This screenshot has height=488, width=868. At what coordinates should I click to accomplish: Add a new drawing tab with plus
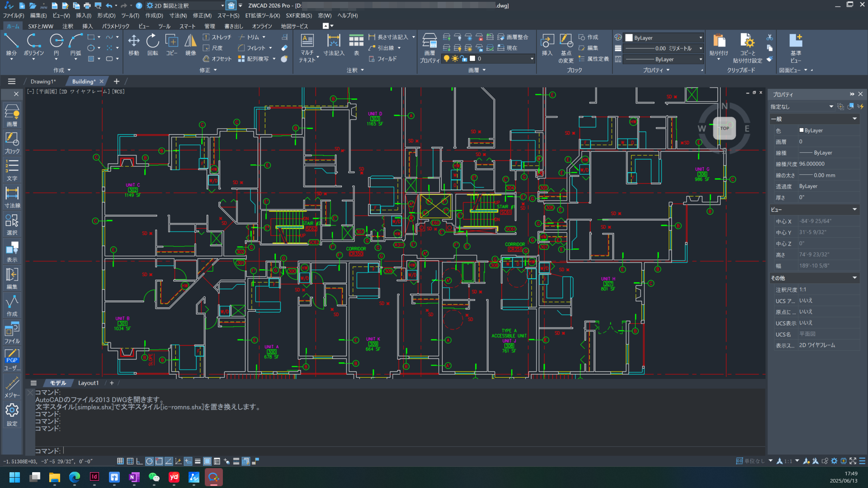point(116,81)
